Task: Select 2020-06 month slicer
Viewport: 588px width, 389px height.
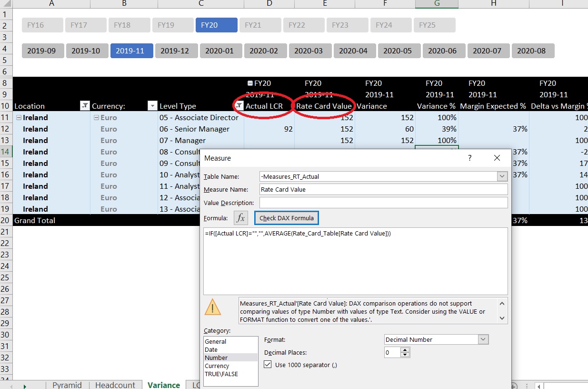Action: point(444,51)
